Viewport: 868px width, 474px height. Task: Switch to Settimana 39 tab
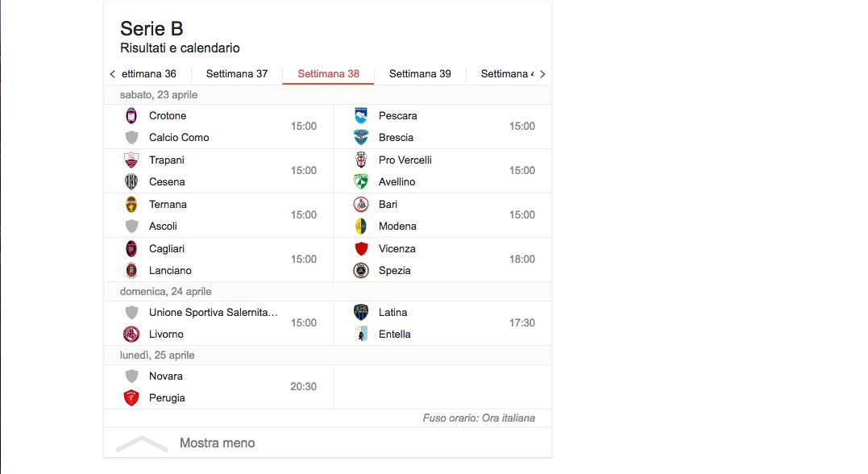[420, 73]
